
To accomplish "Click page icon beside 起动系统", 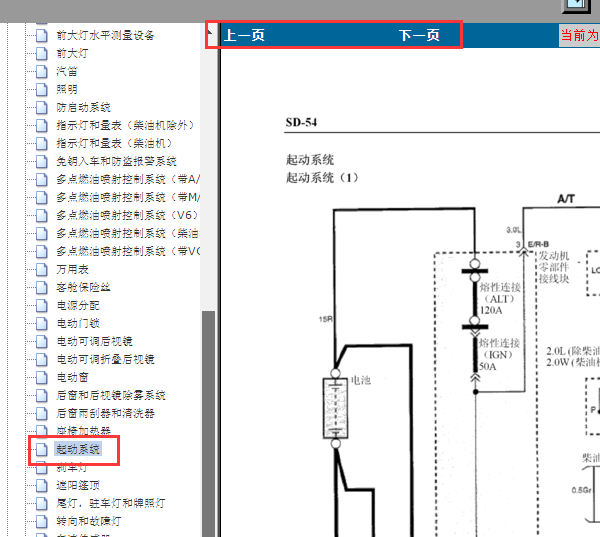I will [x=42, y=449].
